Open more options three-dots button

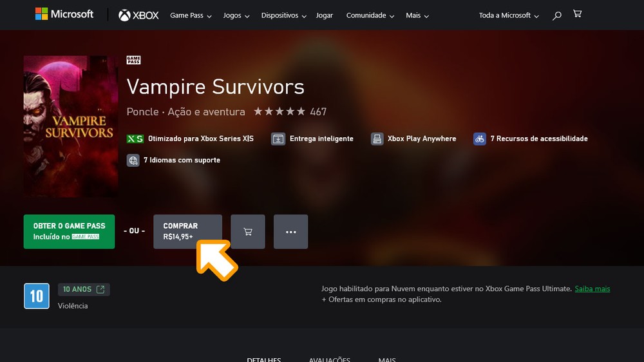pos(291,232)
